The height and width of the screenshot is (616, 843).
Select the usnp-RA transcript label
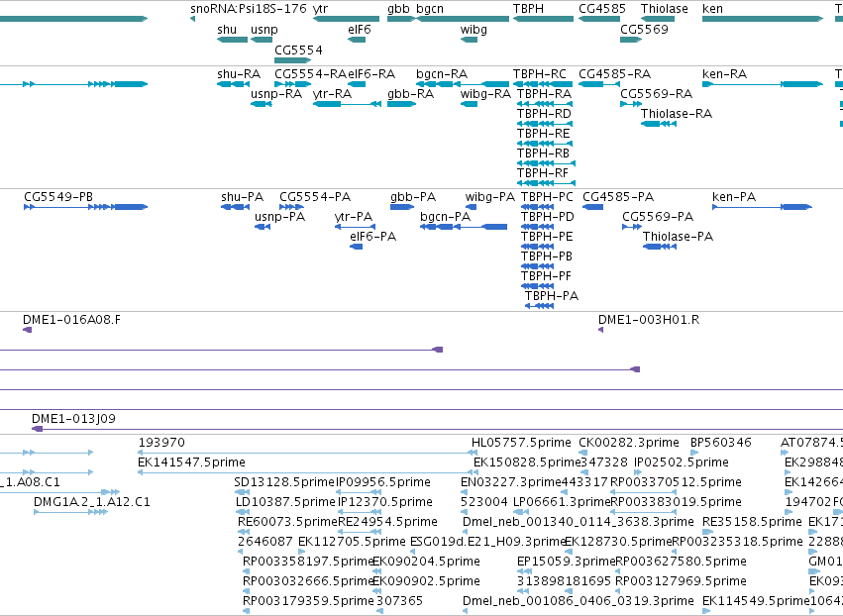pos(276,93)
